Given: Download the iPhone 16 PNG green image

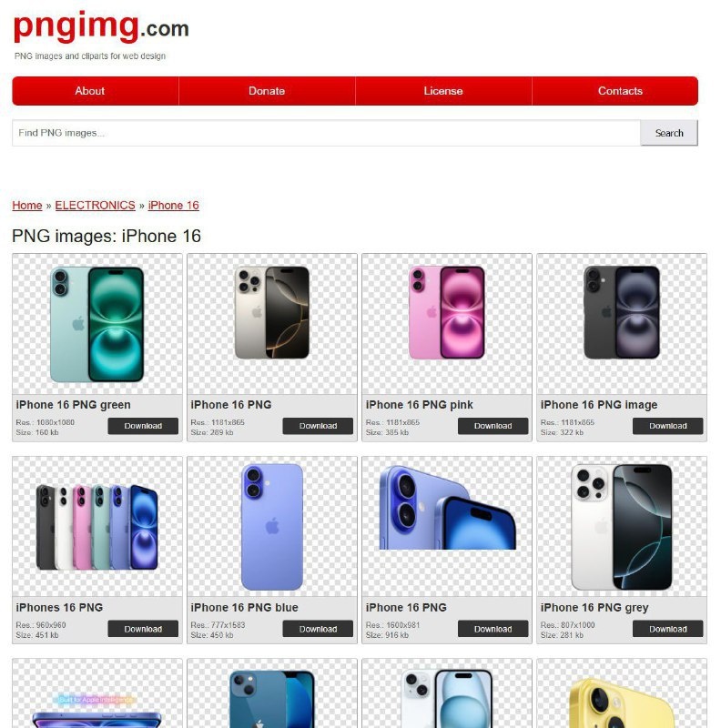Looking at the screenshot, I should coord(143,426).
